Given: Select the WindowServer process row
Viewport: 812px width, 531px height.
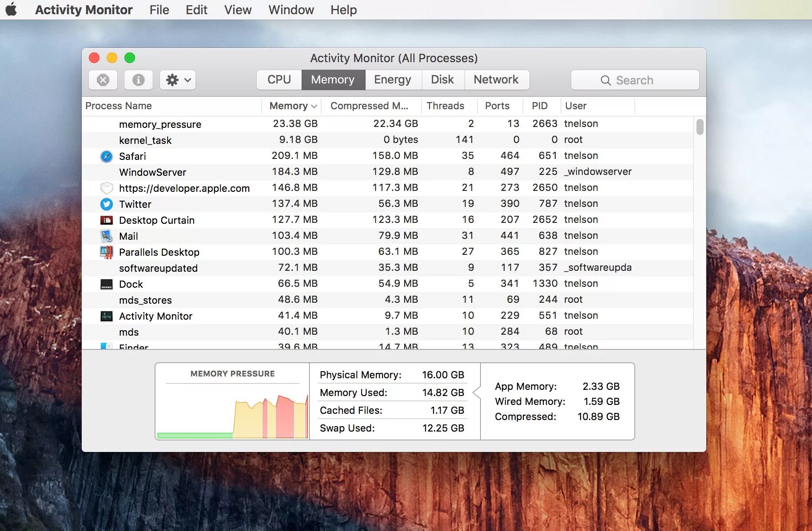Looking at the screenshot, I should tap(387, 172).
